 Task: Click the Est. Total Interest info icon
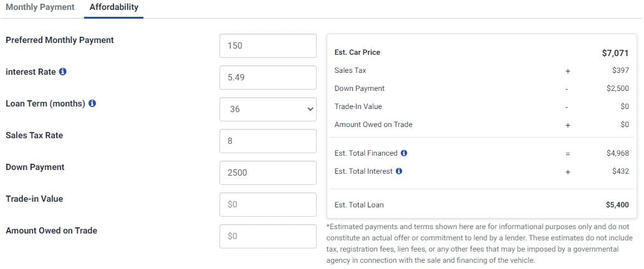coord(399,171)
